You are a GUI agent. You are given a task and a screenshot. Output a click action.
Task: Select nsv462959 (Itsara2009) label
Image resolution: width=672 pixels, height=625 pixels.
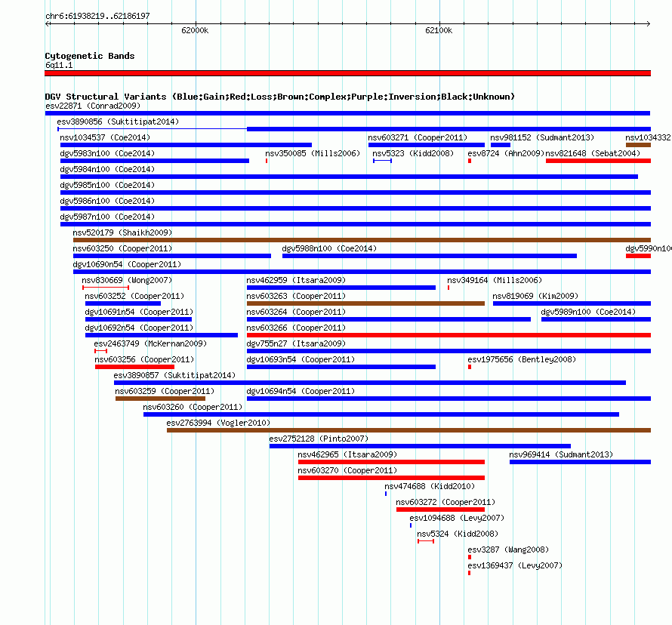click(x=296, y=280)
